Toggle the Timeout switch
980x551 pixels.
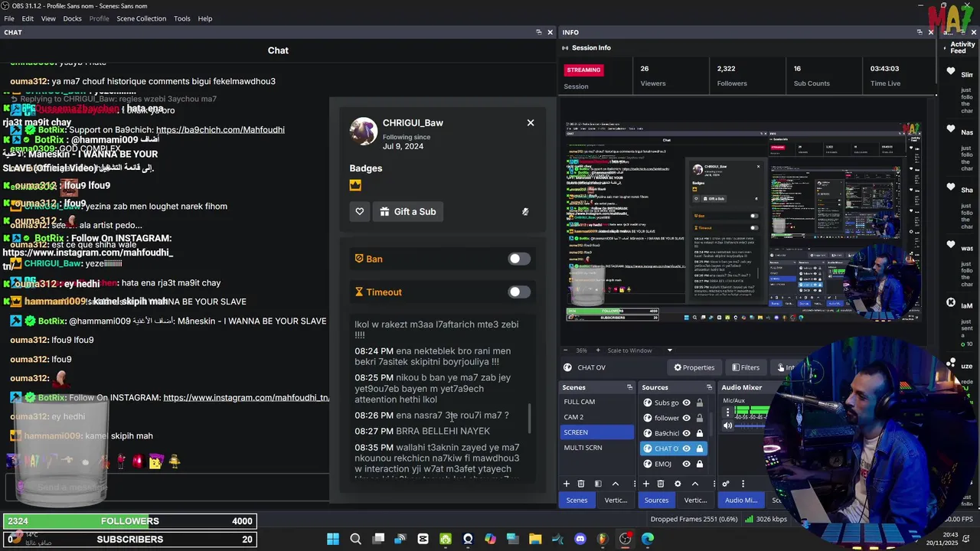(519, 292)
